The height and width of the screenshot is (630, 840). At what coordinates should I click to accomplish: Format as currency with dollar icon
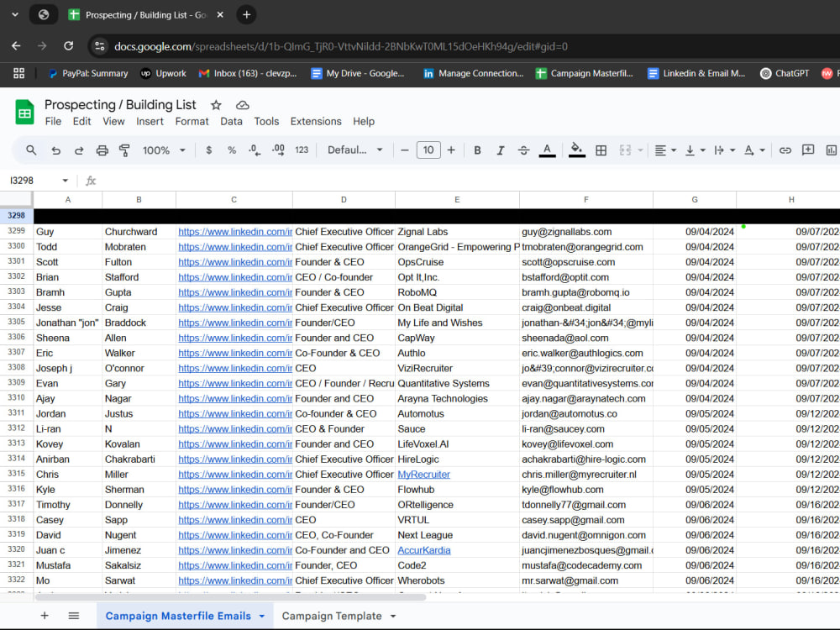coord(209,150)
